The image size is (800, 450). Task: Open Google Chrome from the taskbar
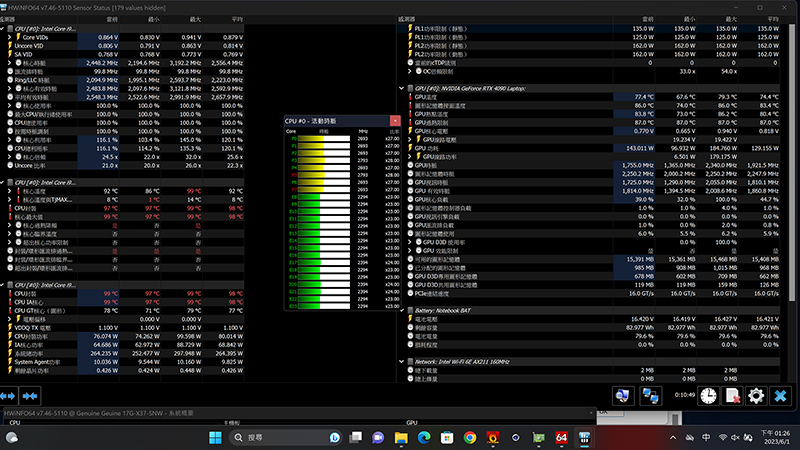pyautogui.click(x=470, y=438)
